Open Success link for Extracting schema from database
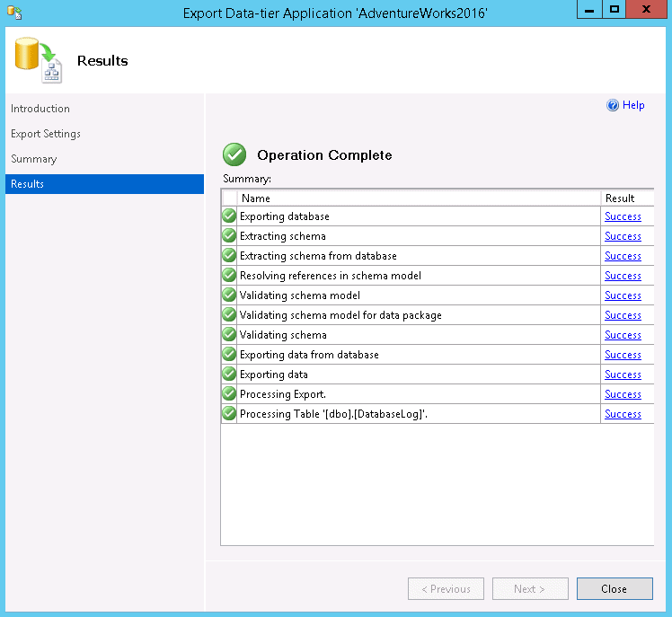 click(x=623, y=256)
